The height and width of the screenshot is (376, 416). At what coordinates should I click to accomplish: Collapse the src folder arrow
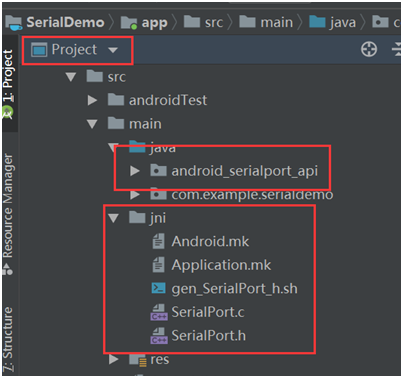tap(71, 77)
